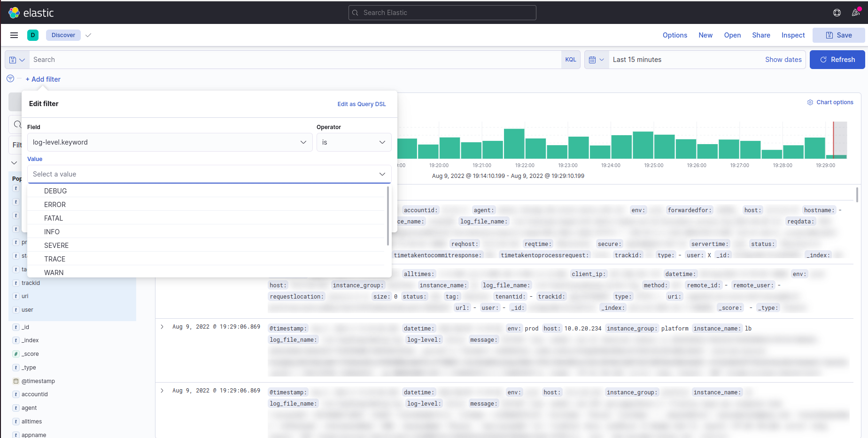Open the Inspect panel
This screenshot has height=438, width=868.
(x=793, y=35)
